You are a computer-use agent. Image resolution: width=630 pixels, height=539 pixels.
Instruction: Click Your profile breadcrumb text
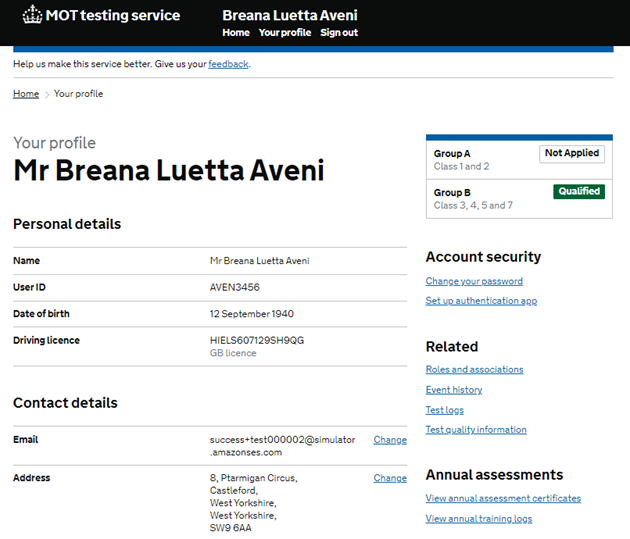[78, 94]
